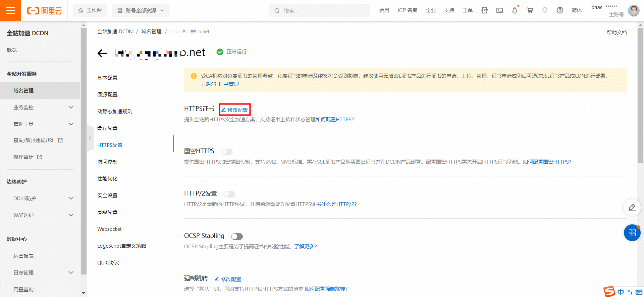
Task: Open ICP 备案 in top bar
Action: pyautogui.click(x=408, y=10)
